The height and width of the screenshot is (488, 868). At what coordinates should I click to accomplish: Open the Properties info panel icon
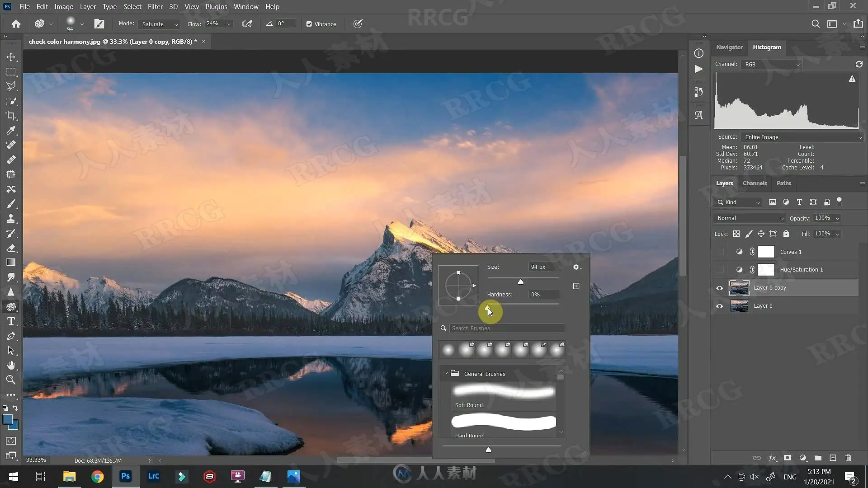(699, 53)
